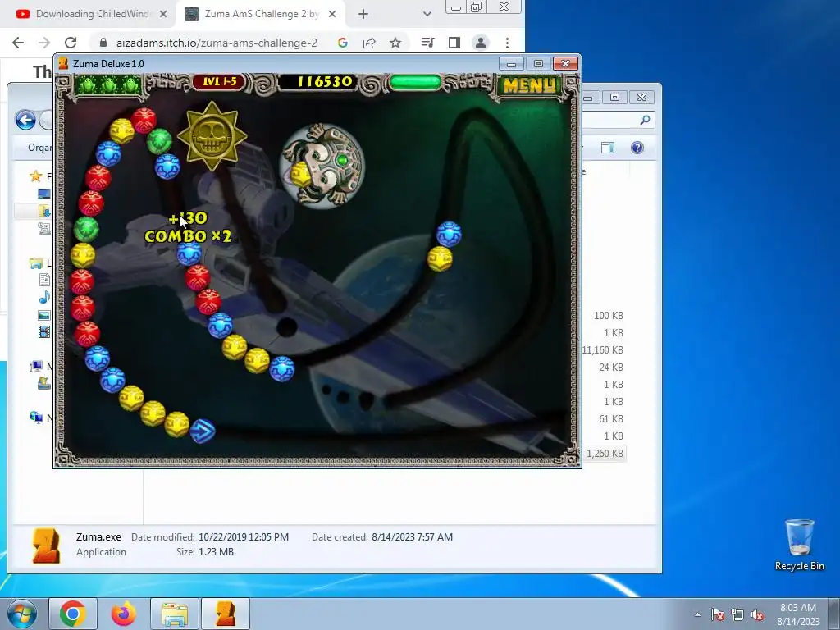
Task: Click Explorer back navigation button
Action: pos(25,120)
